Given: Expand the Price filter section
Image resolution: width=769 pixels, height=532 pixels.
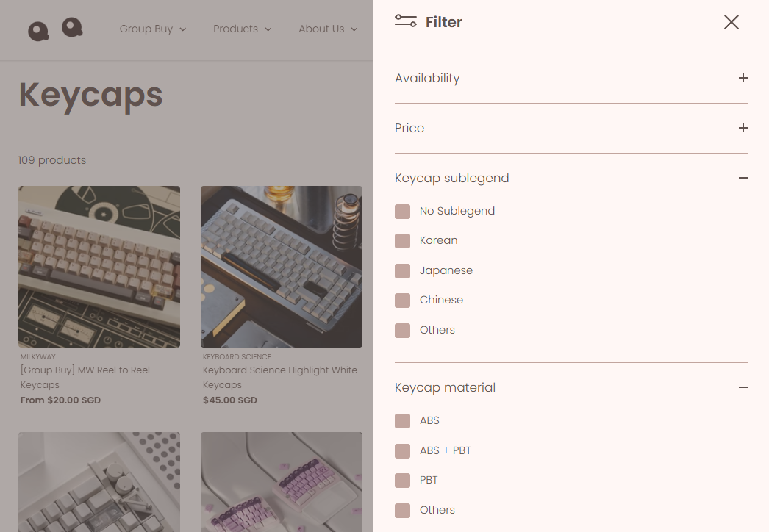Looking at the screenshot, I should 743,128.
